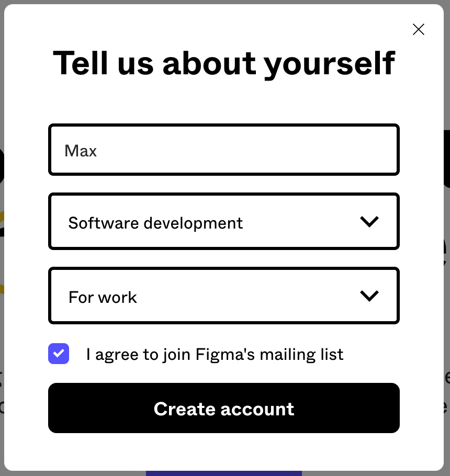Click the chevron on the For work dropdown
The height and width of the screenshot is (476, 450).
click(369, 296)
